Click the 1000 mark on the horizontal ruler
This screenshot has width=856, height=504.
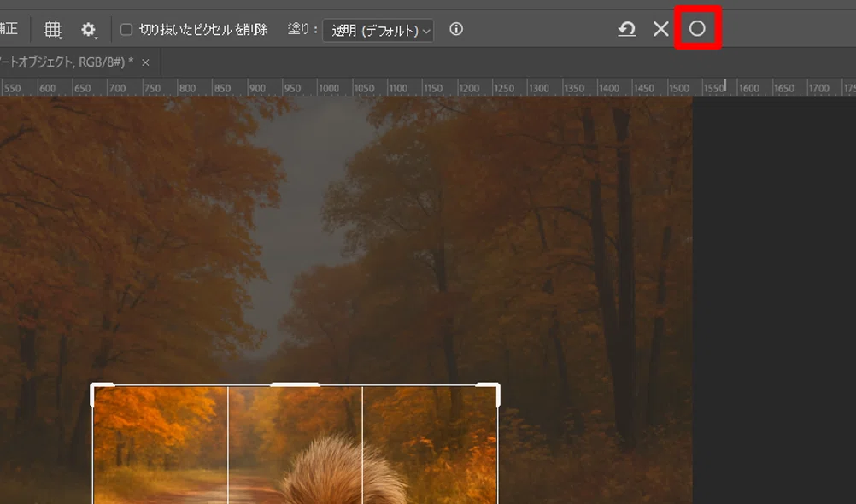coord(329,88)
